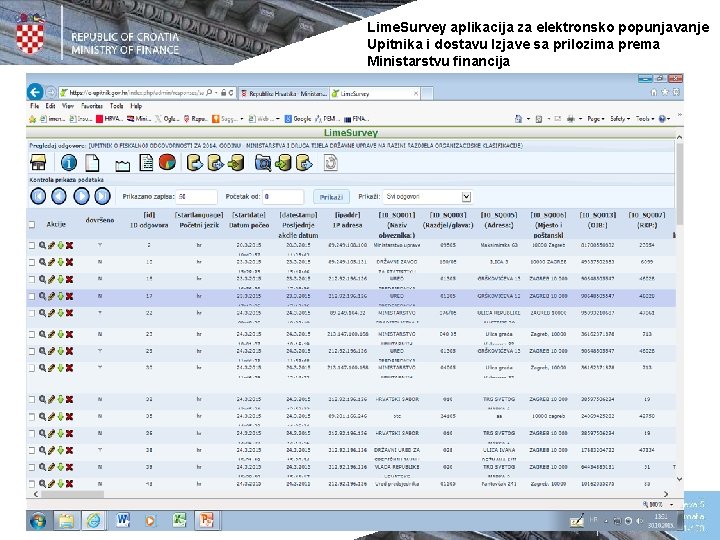Open HRVA favorites bar link
This screenshot has width=720, height=540.
109,119
